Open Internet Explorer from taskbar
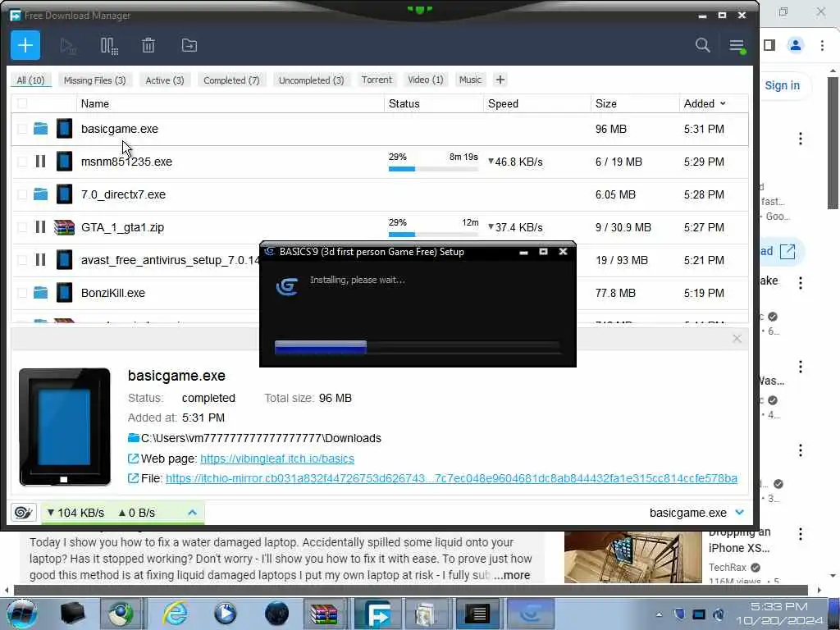 tap(176, 614)
